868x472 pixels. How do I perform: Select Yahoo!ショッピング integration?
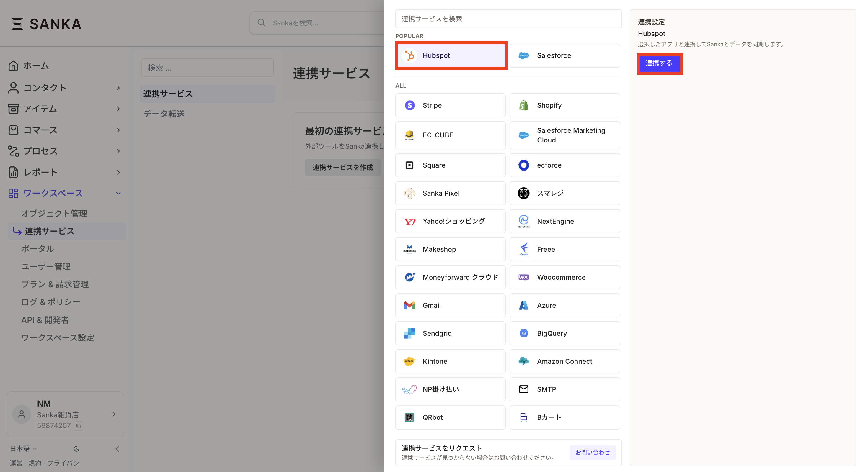tap(450, 221)
